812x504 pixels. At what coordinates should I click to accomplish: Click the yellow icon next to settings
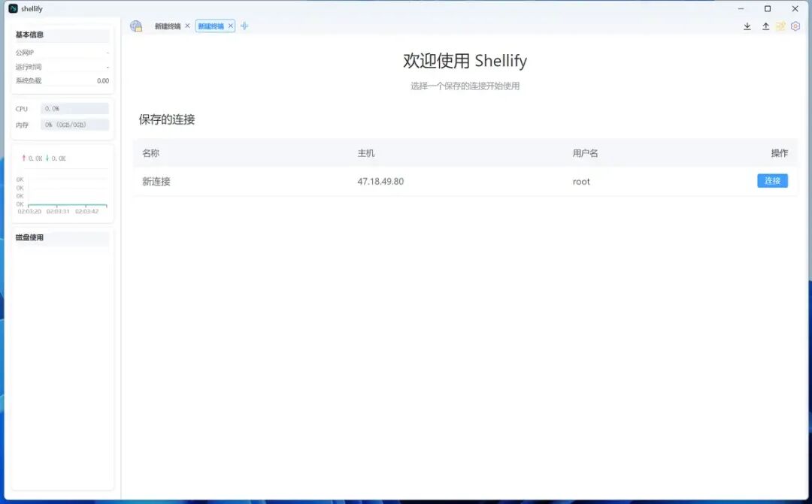[x=780, y=26]
